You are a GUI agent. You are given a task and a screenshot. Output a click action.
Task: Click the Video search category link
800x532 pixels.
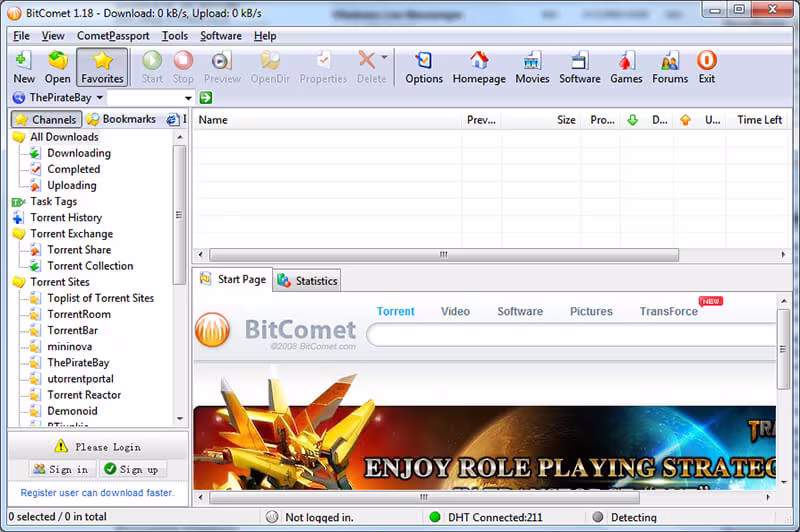point(455,311)
